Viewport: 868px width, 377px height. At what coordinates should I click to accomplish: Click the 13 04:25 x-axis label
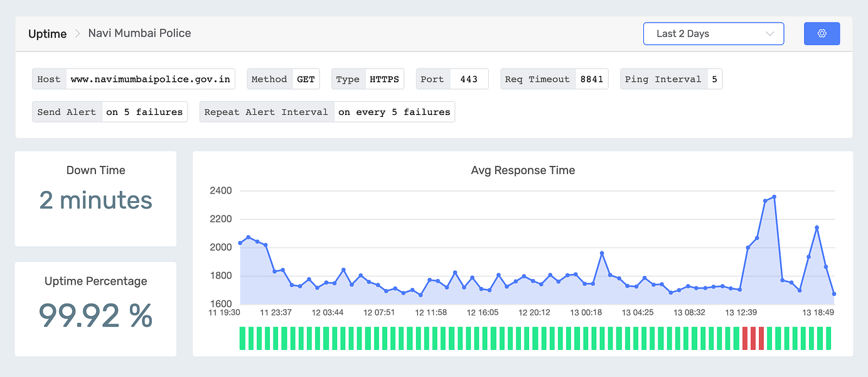coord(638,312)
